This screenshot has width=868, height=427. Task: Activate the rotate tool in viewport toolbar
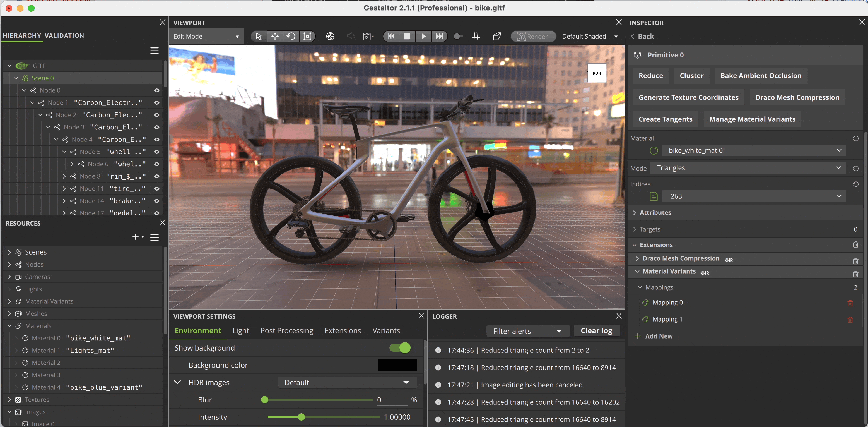click(x=291, y=37)
